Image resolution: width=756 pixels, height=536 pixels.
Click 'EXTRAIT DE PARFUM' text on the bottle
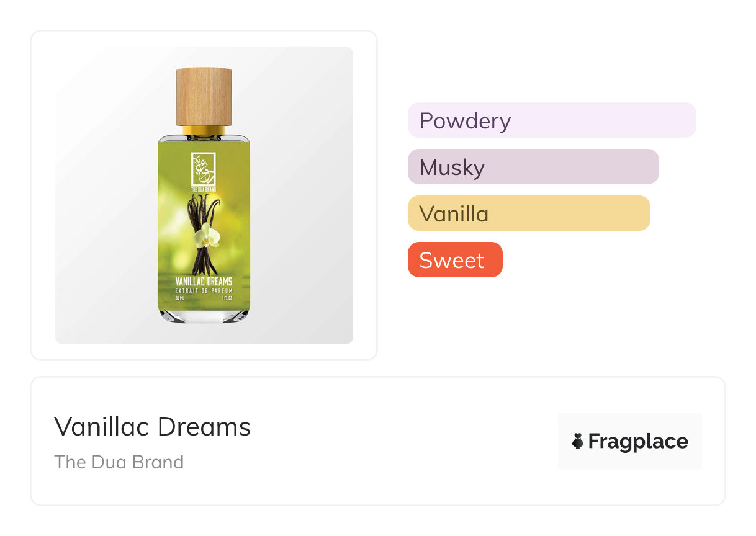tap(204, 291)
